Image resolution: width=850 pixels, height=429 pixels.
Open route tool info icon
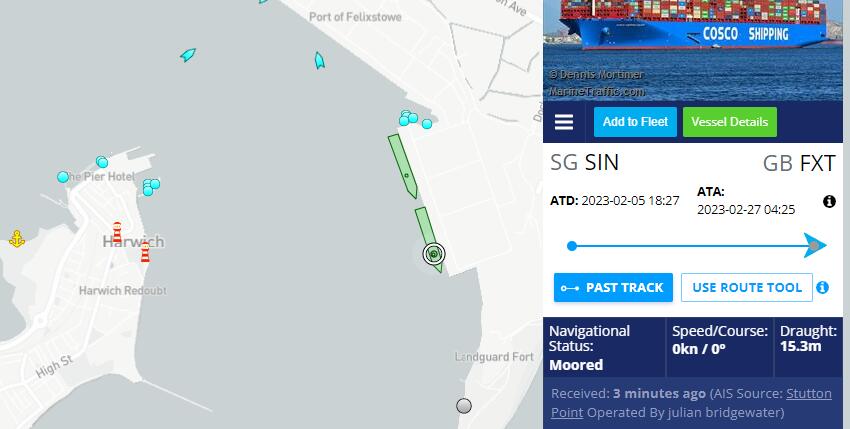(822, 287)
